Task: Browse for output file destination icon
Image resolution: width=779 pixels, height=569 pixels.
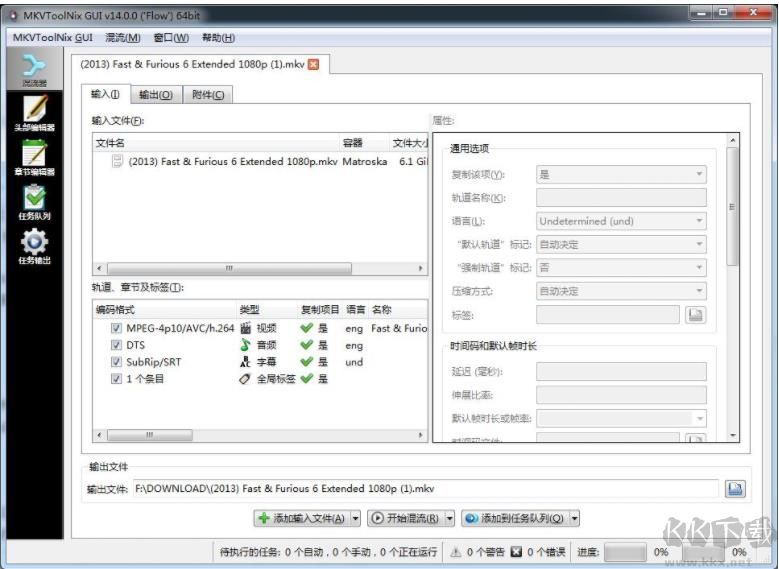Action: pyautogui.click(x=735, y=488)
